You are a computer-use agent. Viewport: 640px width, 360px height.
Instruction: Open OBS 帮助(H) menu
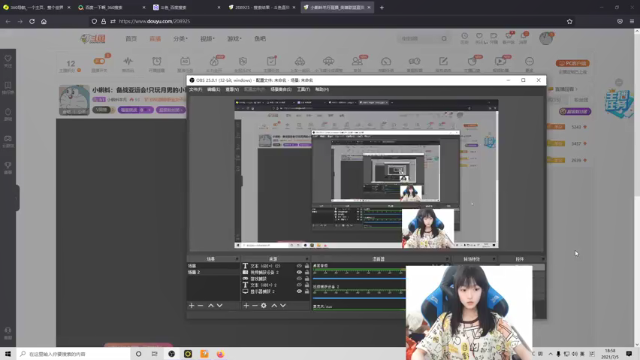pyautogui.click(x=322, y=89)
